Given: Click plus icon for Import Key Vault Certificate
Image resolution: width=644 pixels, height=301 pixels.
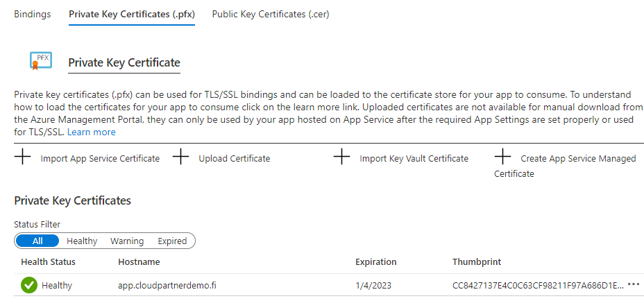Looking at the screenshot, I should [341, 157].
